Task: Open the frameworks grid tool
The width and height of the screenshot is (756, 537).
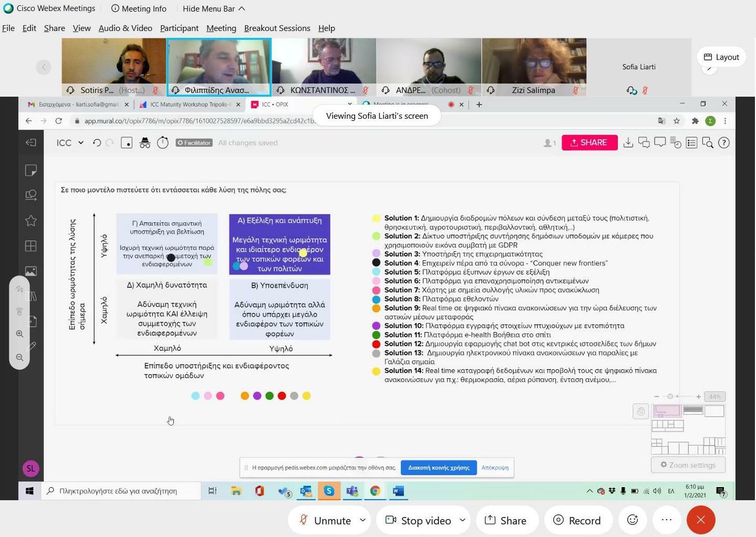Action: [x=31, y=246]
